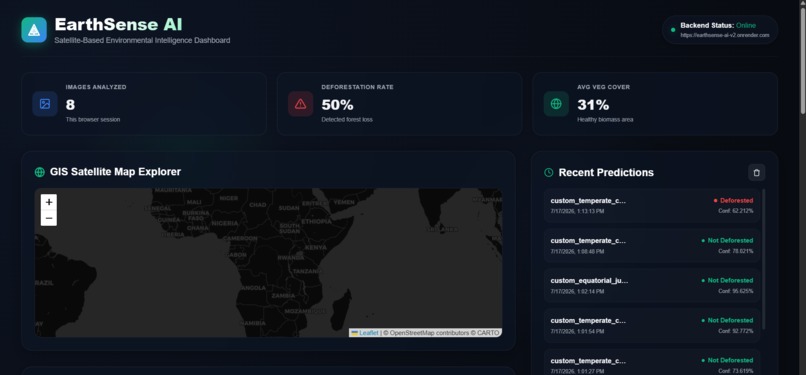Click the Avg Veg Cover value 31%
Screen dimensions: 806x375
click(x=593, y=105)
